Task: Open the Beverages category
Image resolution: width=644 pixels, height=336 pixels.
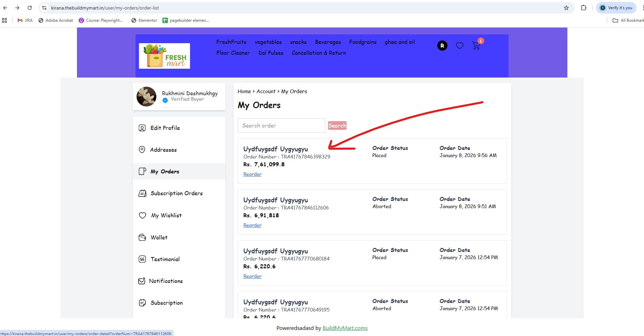Action: point(328,42)
